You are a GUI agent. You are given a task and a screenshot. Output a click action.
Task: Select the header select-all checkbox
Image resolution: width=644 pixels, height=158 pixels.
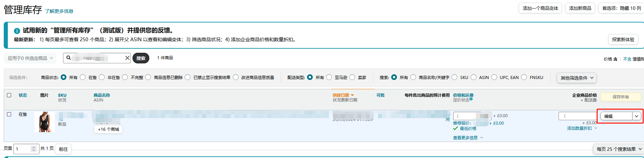(x=9, y=95)
